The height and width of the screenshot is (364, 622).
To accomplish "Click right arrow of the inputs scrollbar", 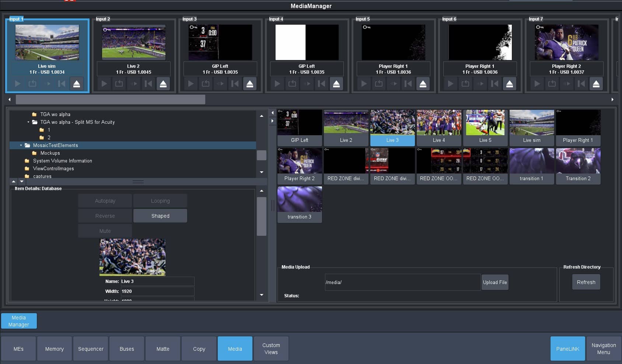I will [x=612, y=99].
